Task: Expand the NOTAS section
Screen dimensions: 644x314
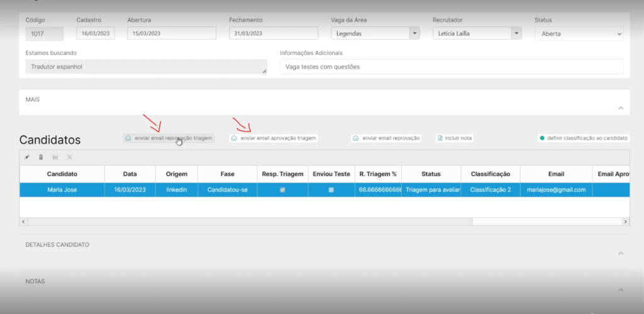Action: 620,290
